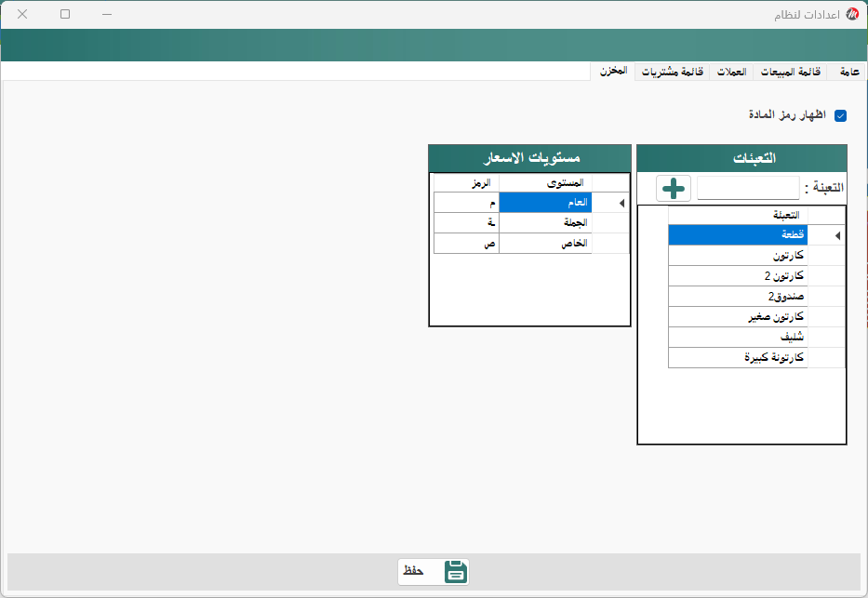Click the save floppy disk icon

point(456,571)
